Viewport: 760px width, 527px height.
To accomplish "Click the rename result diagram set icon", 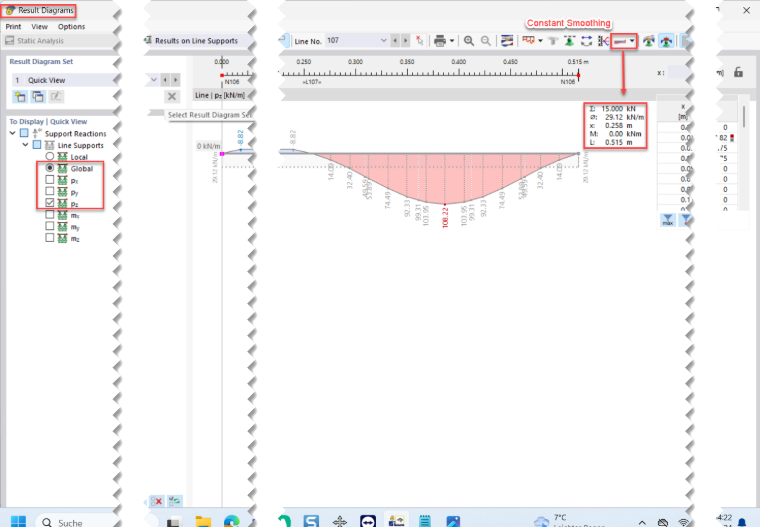I will tap(56, 96).
